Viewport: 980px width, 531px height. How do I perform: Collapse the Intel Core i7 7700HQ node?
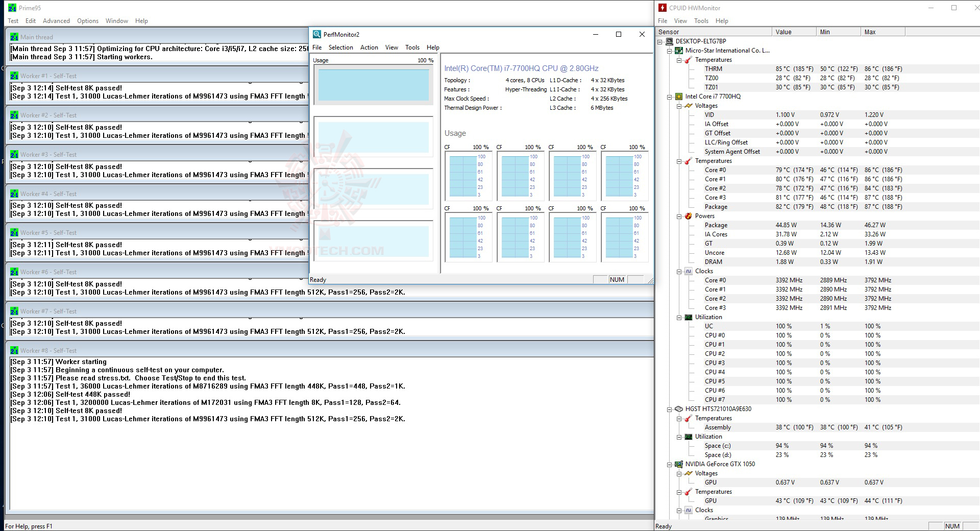(x=670, y=96)
